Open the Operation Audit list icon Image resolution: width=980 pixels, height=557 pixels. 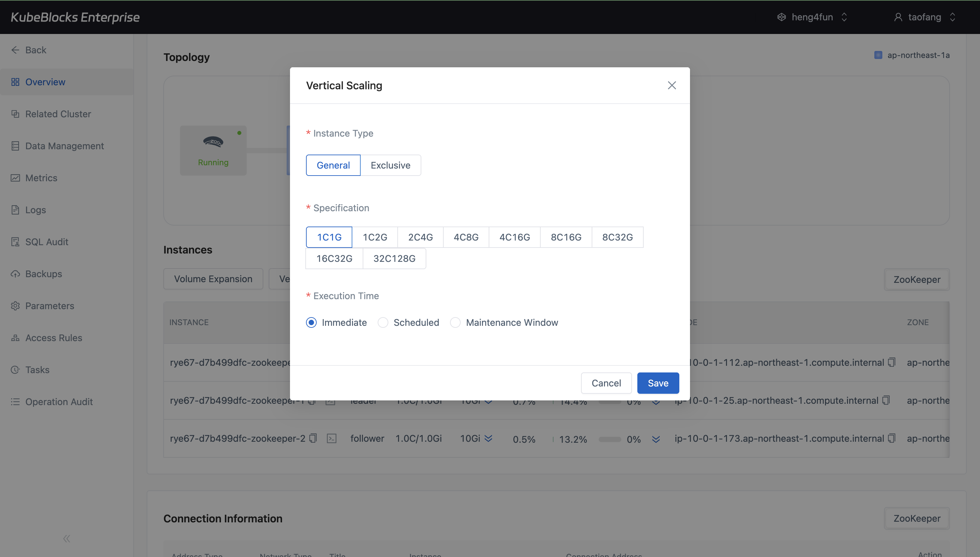click(15, 402)
